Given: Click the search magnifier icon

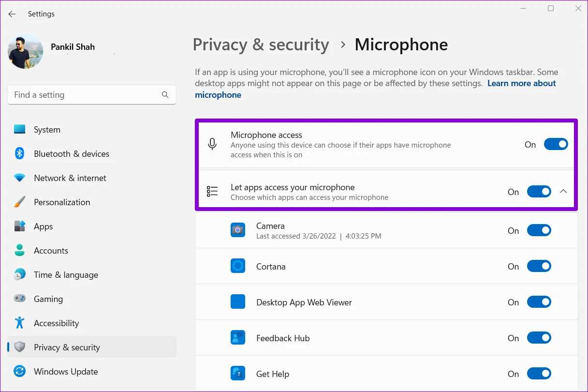Looking at the screenshot, I should [x=165, y=95].
